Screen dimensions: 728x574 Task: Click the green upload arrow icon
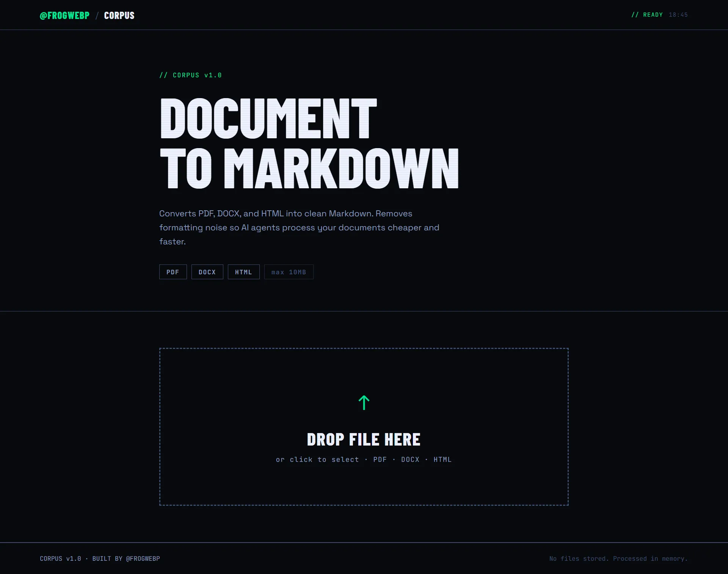(364, 403)
